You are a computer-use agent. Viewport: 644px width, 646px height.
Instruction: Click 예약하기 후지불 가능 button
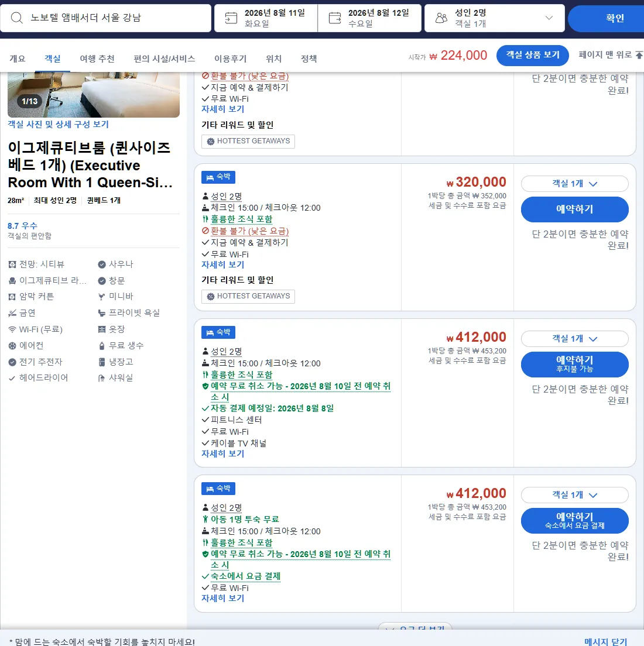click(x=575, y=364)
